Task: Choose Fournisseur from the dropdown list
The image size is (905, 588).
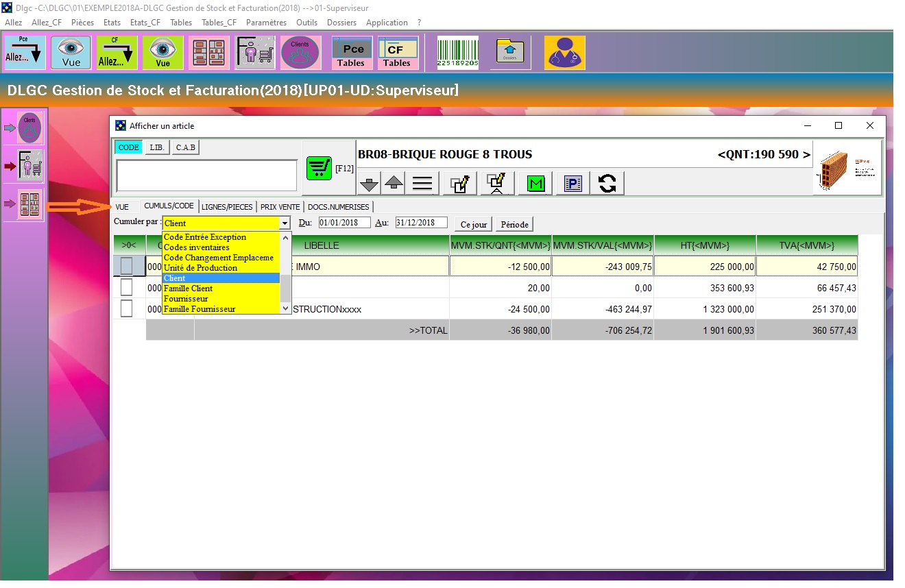Action: 185,299
